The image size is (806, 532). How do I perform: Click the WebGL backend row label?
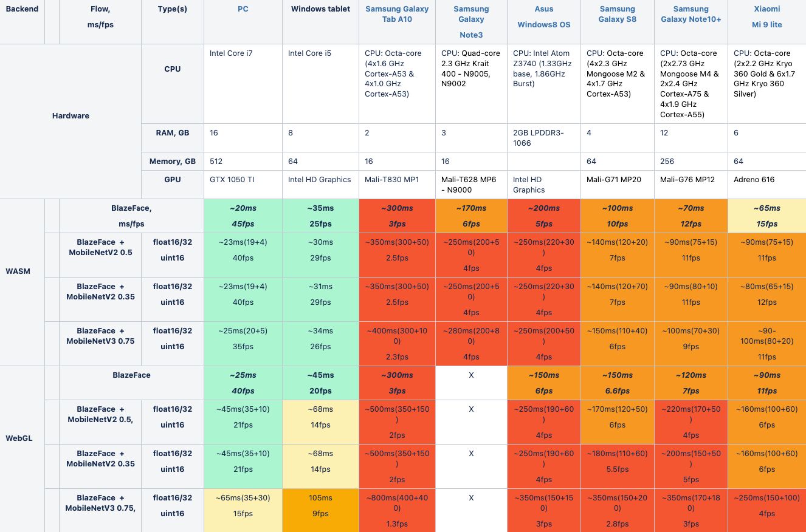(x=19, y=438)
